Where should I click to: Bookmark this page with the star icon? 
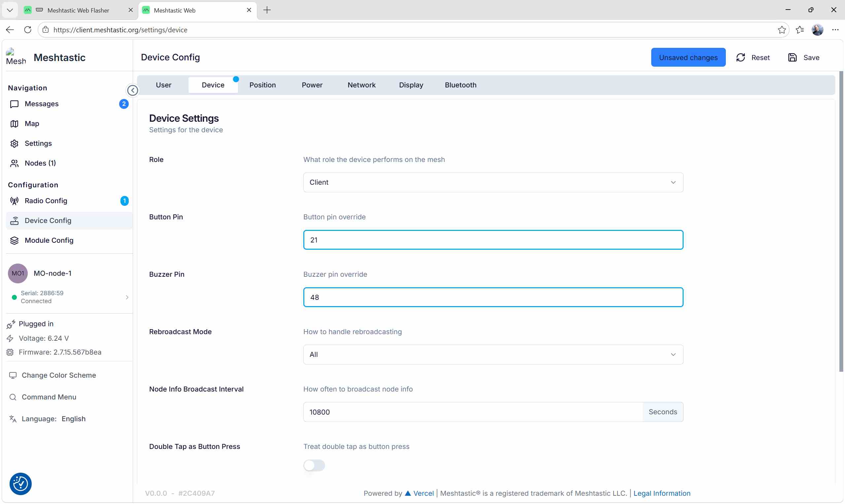click(782, 30)
